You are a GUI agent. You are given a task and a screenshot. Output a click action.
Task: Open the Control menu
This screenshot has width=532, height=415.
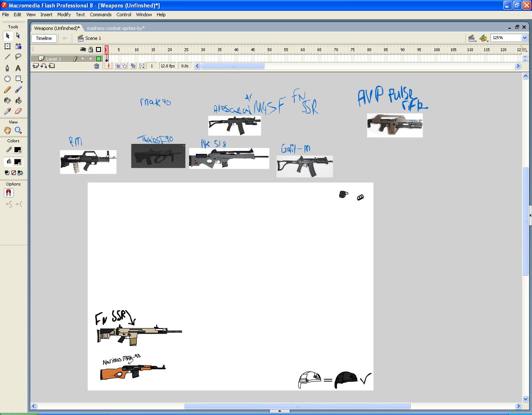[124, 15]
